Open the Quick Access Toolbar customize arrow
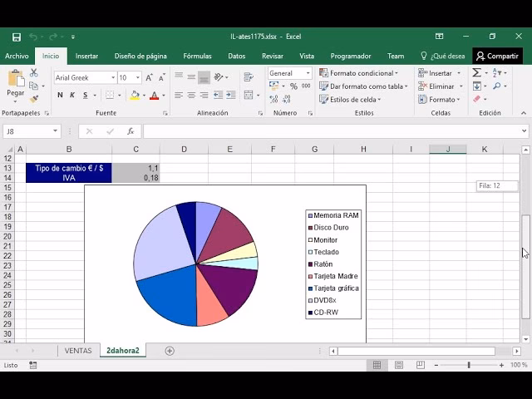Viewport: 532px width, 399px height. tap(73, 37)
